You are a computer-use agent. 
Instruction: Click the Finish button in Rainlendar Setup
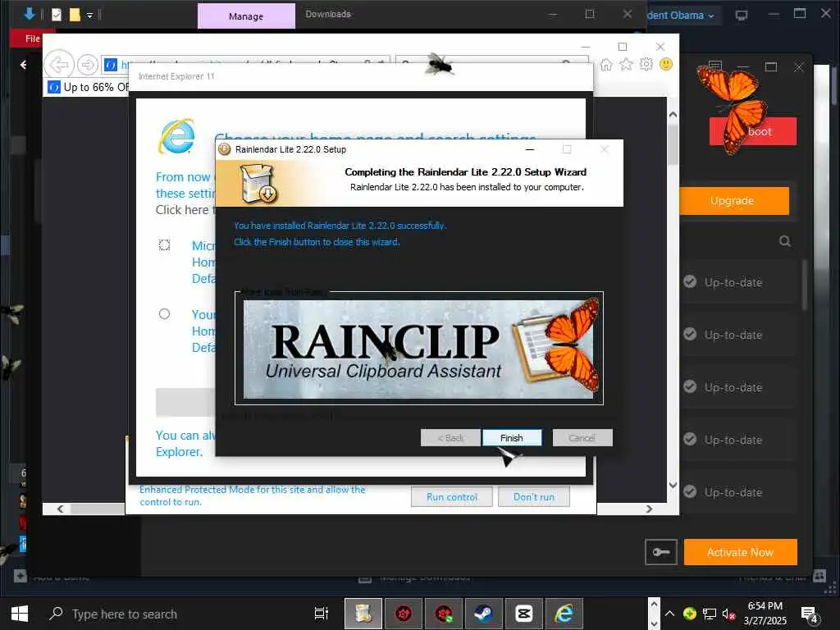point(512,438)
